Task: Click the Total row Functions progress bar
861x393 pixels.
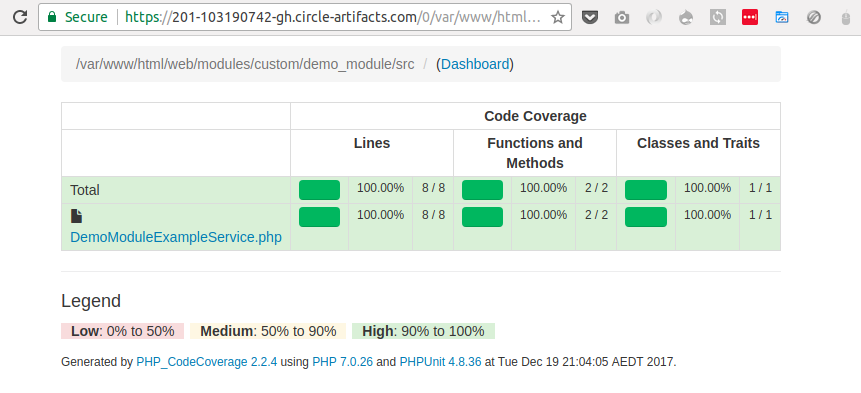Action: coord(482,190)
